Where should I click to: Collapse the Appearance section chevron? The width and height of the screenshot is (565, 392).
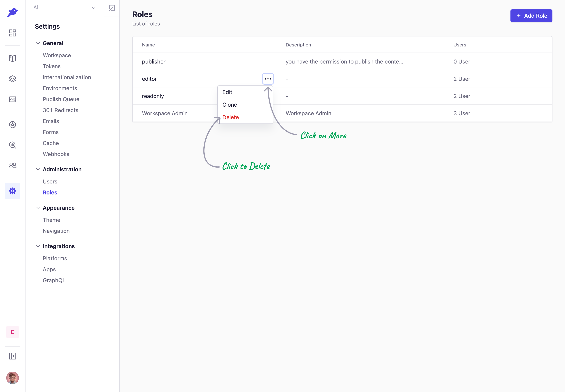click(38, 208)
